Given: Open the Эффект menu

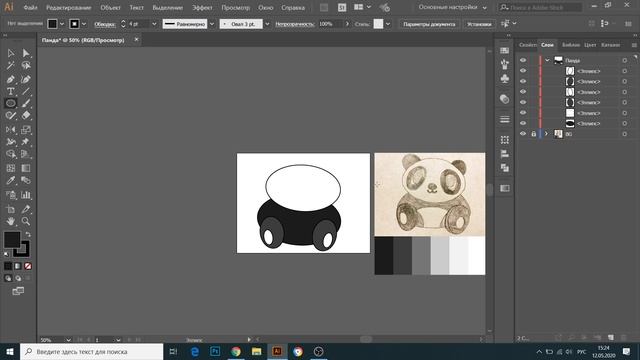Looking at the screenshot, I should [x=202, y=8].
